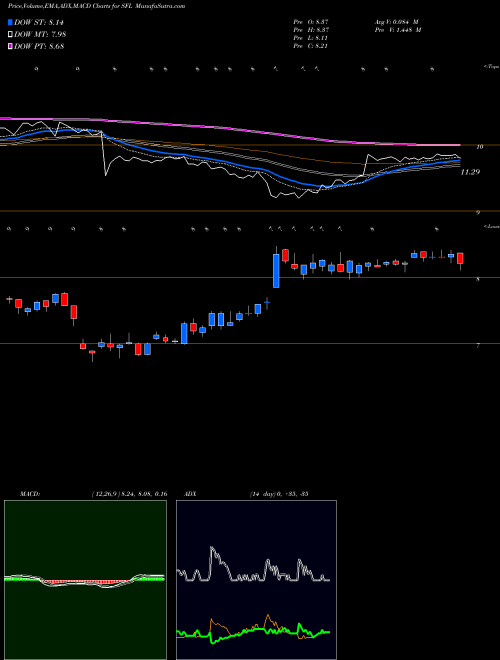Click the 'Pre O: 8.37' value
The width and height of the screenshot is (500, 660).
[311, 22]
